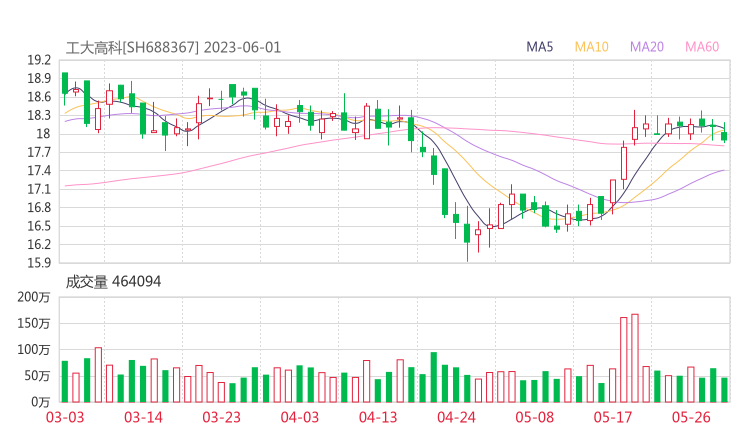Click the 18.6 price axis label

pos(39,97)
